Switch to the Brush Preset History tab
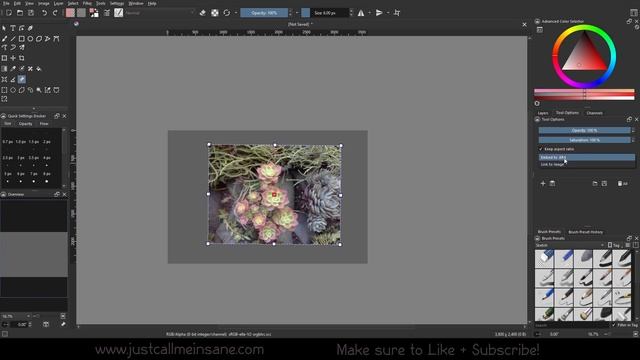This screenshot has height=360, width=640. (585, 232)
